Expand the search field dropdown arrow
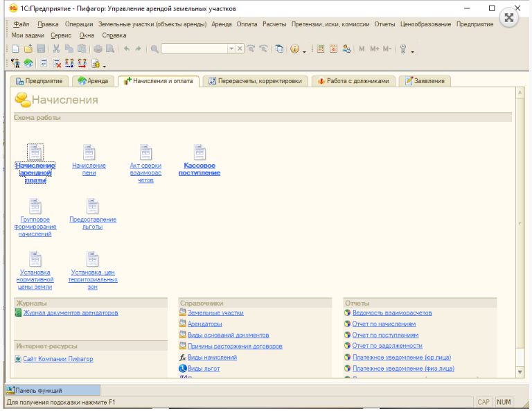Viewport: 532px width, 411px height. point(231,49)
